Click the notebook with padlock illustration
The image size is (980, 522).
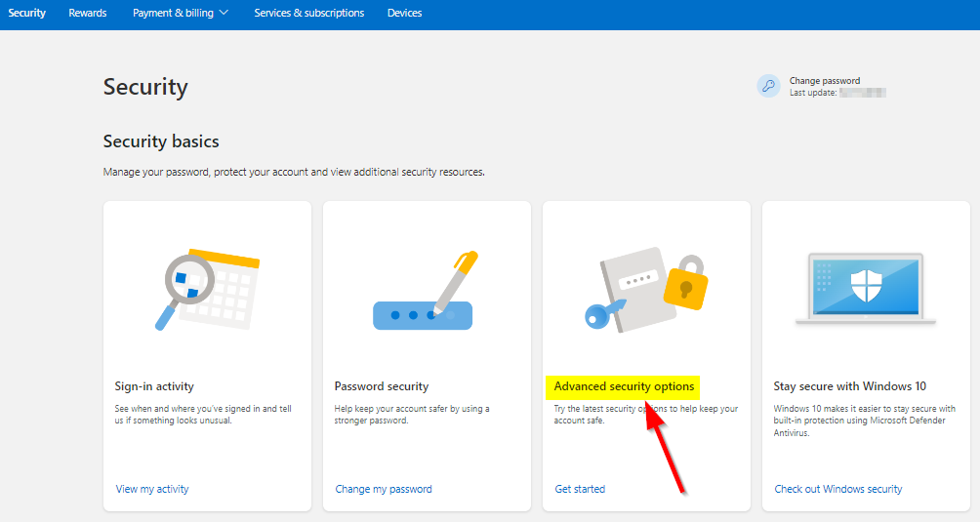[x=646, y=290]
